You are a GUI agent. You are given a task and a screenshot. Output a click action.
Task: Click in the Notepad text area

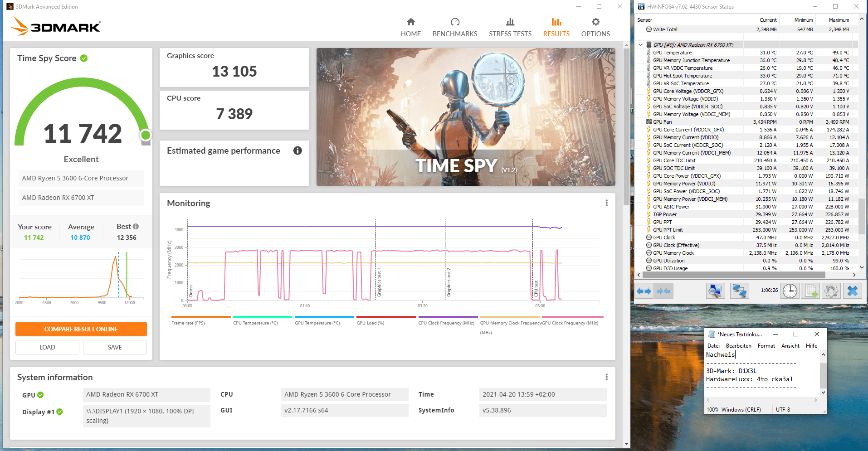click(x=762, y=373)
